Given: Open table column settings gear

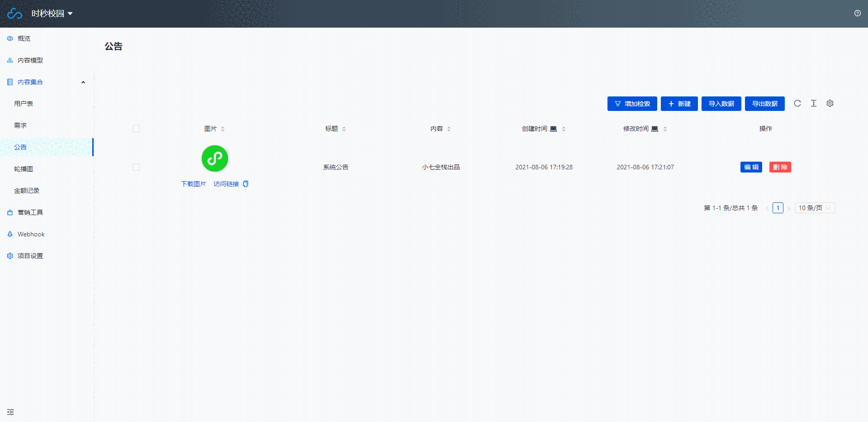Looking at the screenshot, I should [x=830, y=103].
